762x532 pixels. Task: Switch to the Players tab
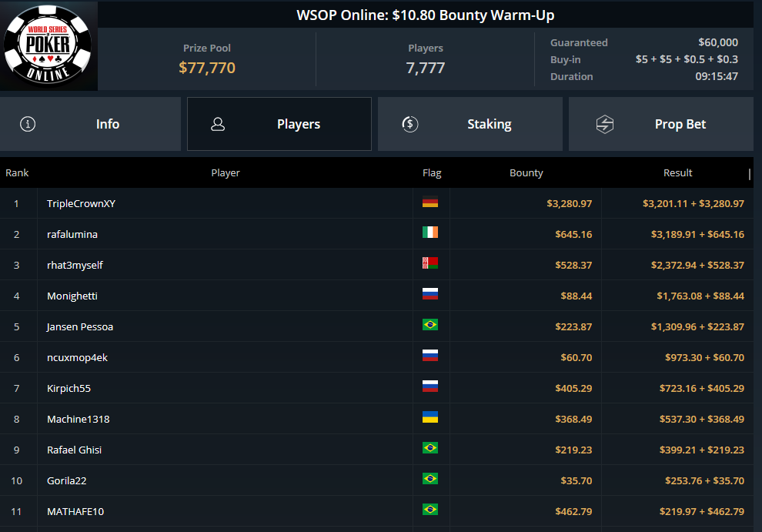(279, 124)
